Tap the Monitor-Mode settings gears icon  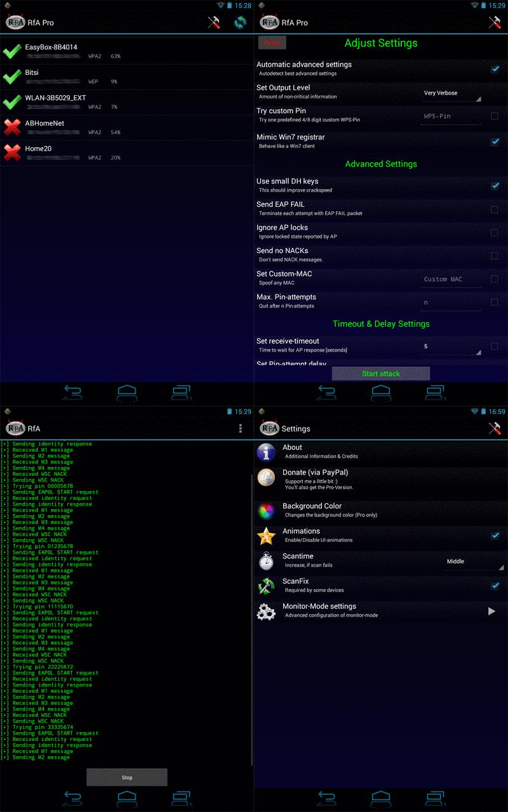tap(266, 611)
